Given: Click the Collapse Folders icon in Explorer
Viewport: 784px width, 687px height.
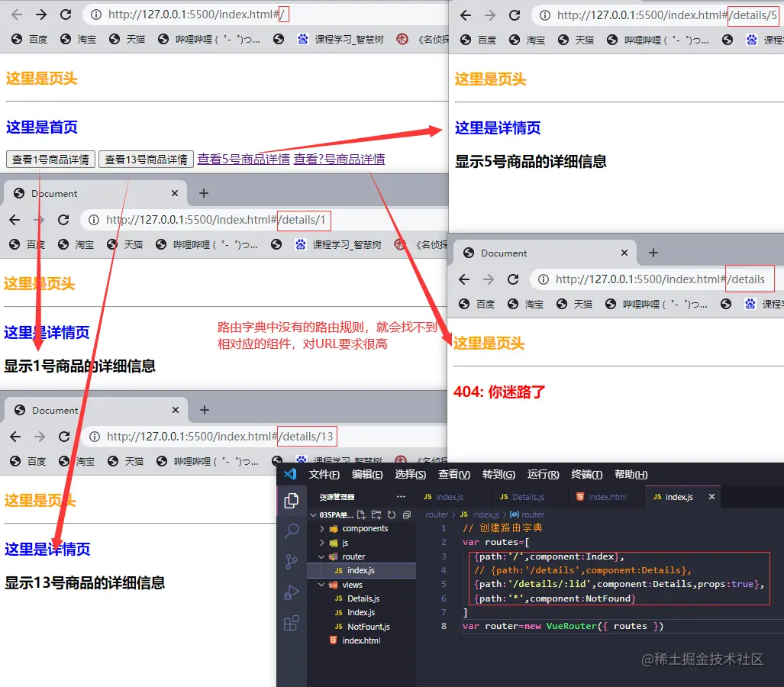Looking at the screenshot, I should pos(407,514).
